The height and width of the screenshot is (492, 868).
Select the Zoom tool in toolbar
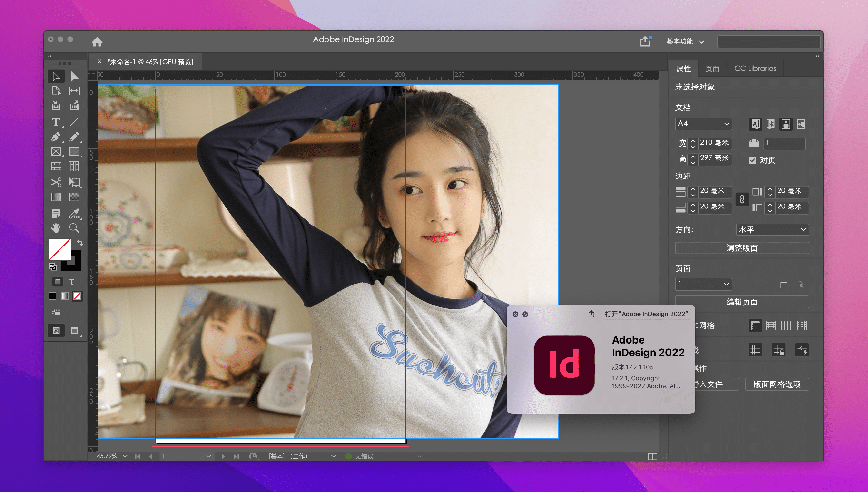pos(74,228)
